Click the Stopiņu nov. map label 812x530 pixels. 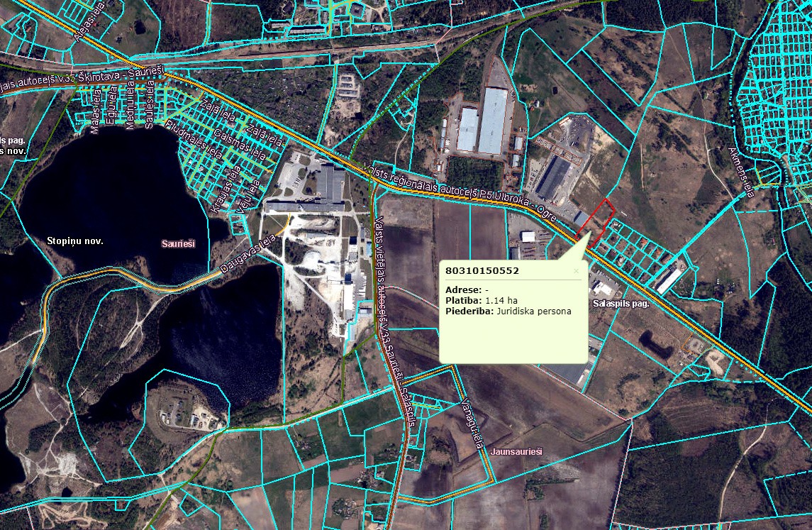(75, 241)
